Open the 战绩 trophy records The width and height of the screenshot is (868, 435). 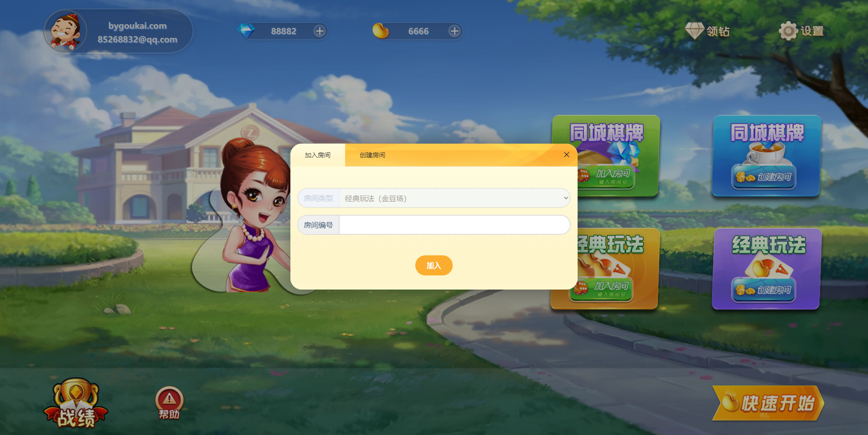(76, 404)
